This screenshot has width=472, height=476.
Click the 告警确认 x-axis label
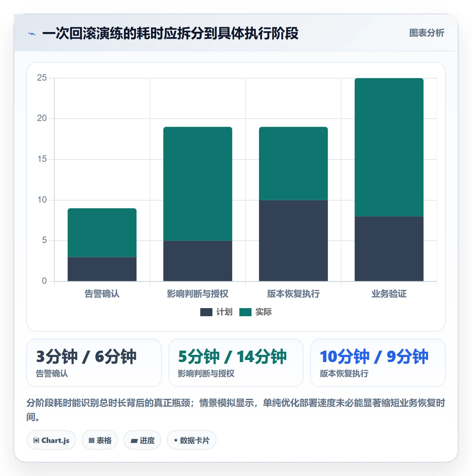(x=102, y=294)
